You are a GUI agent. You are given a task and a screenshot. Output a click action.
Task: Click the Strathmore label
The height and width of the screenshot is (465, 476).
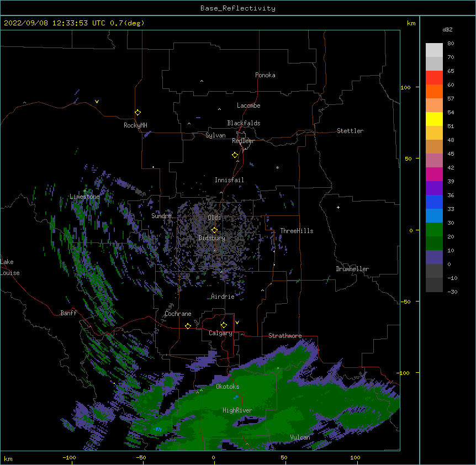click(285, 336)
